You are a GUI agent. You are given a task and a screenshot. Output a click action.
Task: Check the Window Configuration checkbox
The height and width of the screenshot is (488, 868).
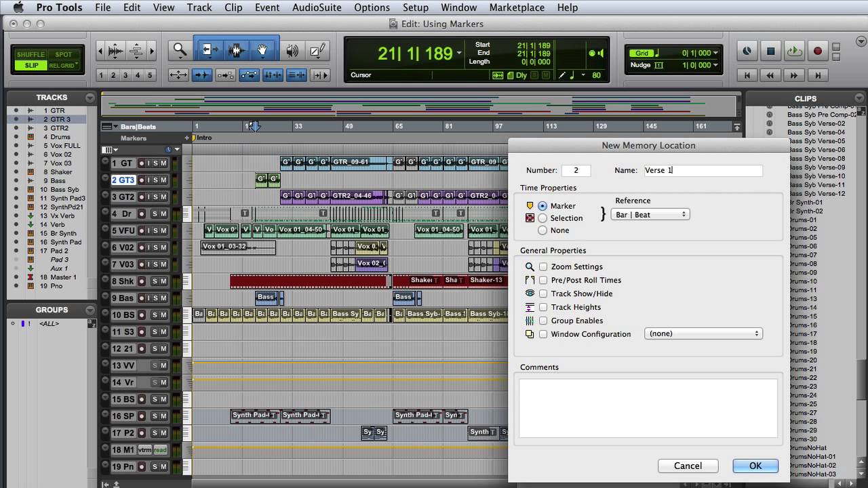coord(543,334)
